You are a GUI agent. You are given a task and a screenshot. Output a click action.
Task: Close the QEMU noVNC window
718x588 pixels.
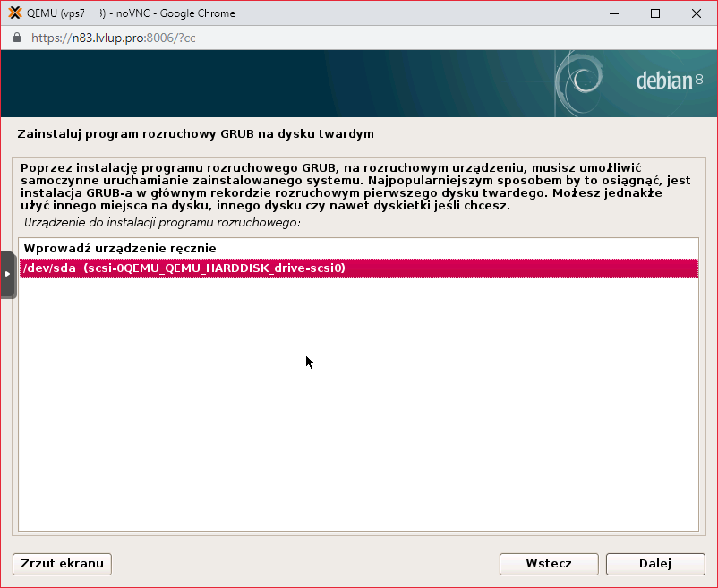coord(697,13)
